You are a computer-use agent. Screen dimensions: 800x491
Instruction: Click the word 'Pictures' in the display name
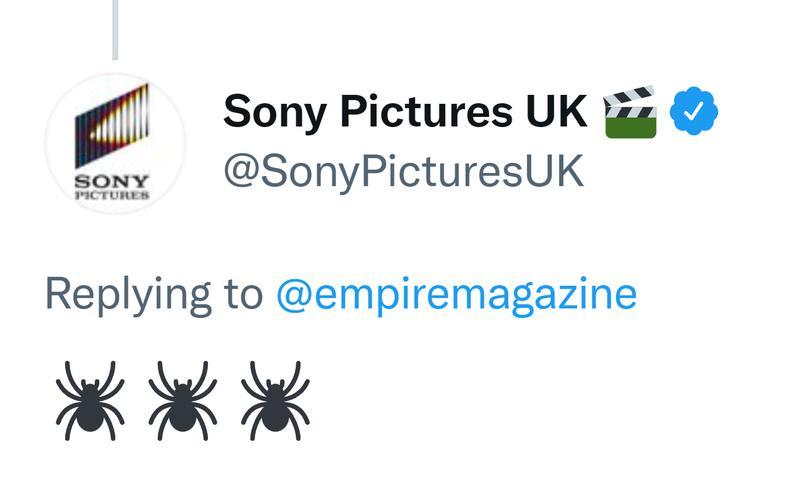tap(426, 111)
